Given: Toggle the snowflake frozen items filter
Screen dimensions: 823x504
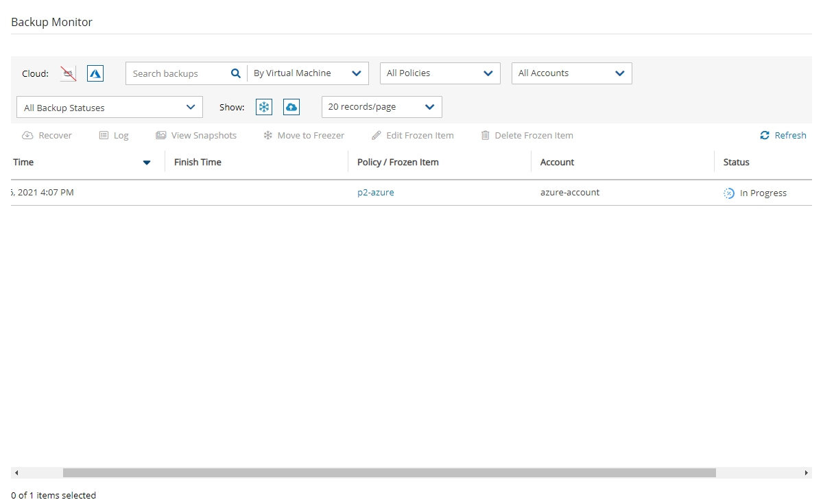Looking at the screenshot, I should click(264, 107).
